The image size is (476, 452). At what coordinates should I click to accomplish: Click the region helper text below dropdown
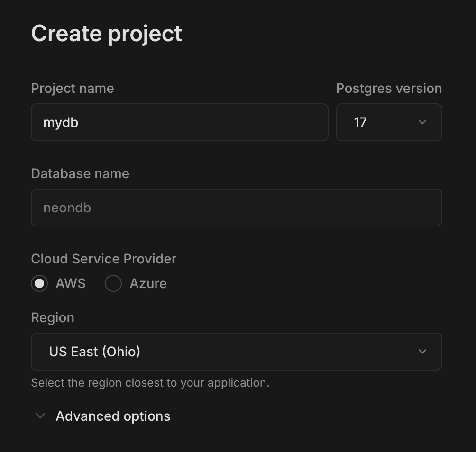click(x=150, y=383)
